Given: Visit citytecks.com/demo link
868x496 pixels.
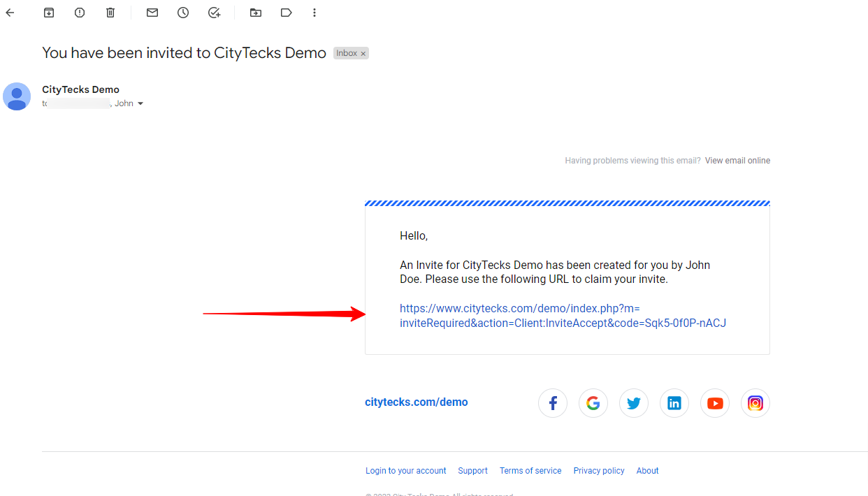Looking at the screenshot, I should point(417,402).
